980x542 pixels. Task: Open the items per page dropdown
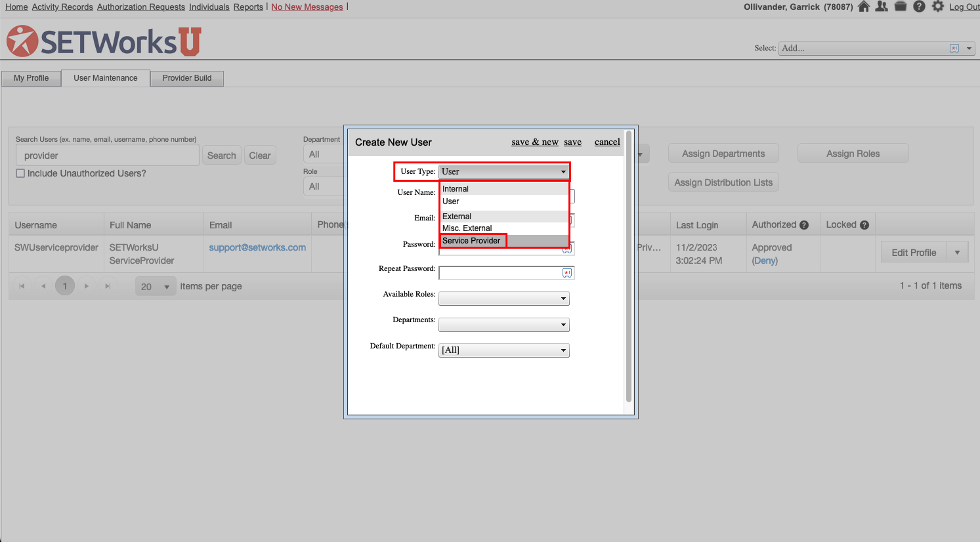[x=156, y=286]
